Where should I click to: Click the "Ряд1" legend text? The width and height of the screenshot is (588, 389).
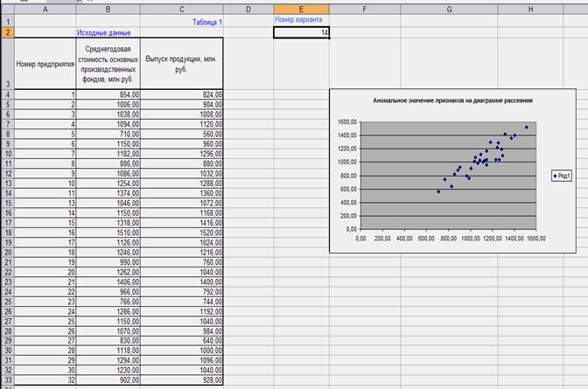point(566,176)
